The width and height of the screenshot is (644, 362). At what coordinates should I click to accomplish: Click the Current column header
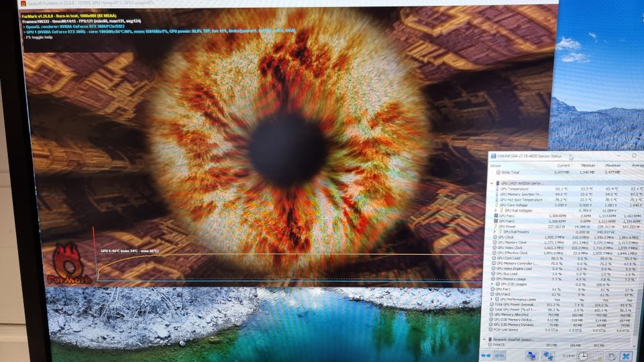[x=563, y=166]
